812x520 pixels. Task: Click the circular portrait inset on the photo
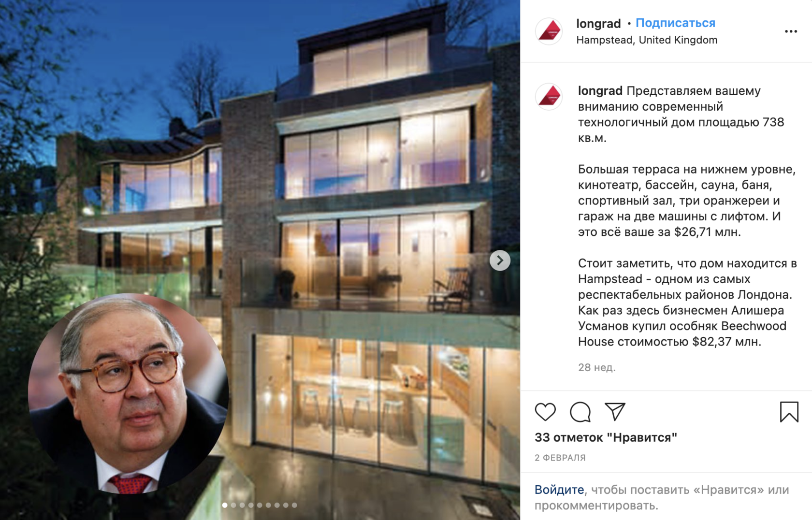click(x=128, y=393)
